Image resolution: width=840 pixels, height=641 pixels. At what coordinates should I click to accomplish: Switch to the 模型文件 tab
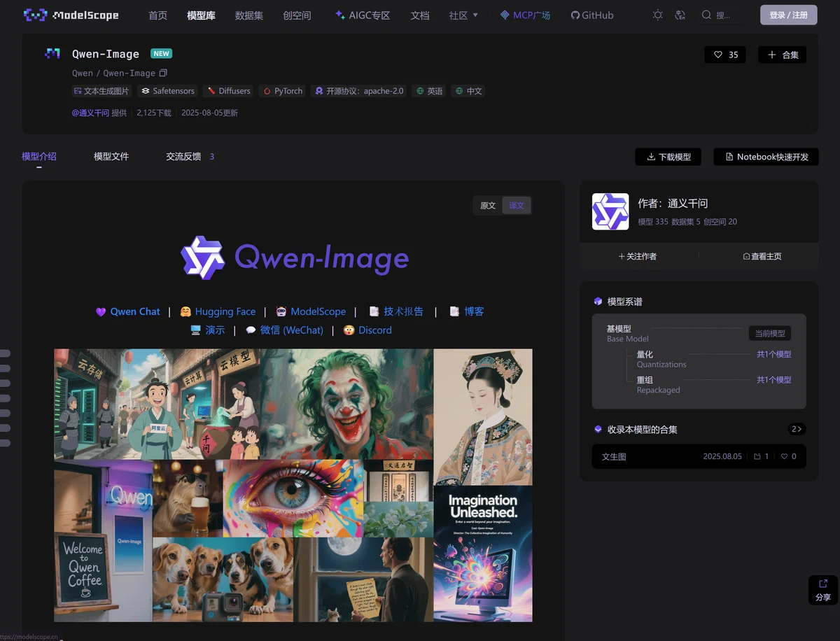111,157
